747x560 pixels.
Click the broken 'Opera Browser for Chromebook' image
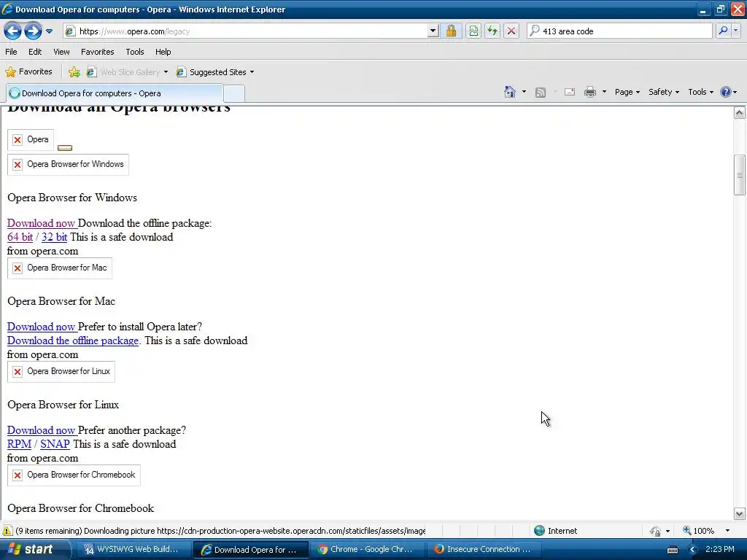pyautogui.click(x=74, y=475)
